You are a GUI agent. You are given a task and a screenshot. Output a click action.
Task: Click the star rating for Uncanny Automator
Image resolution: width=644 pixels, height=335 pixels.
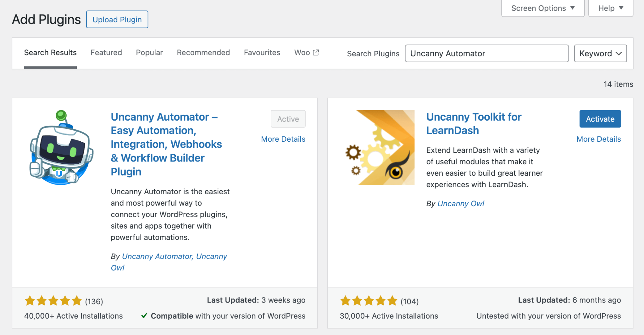(53, 301)
